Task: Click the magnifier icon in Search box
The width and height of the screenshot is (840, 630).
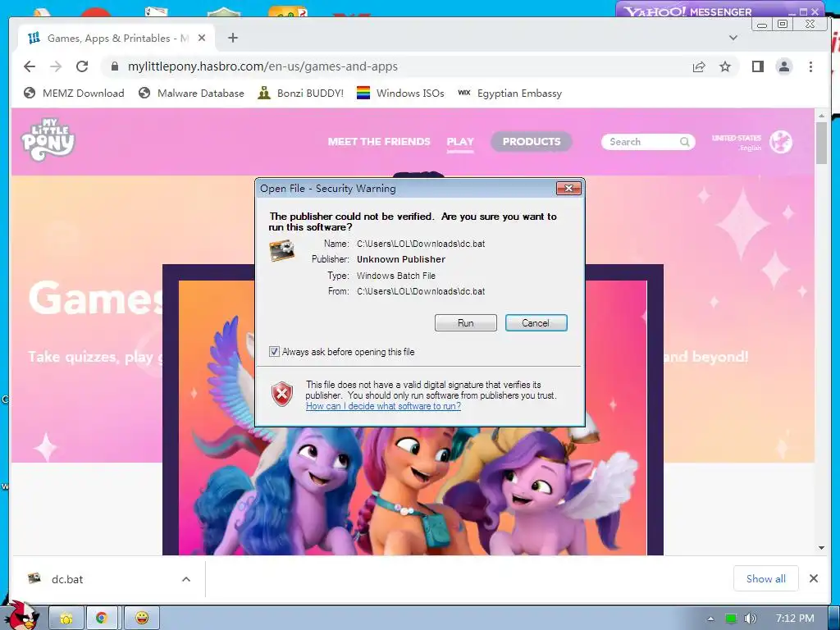Action: pos(685,142)
